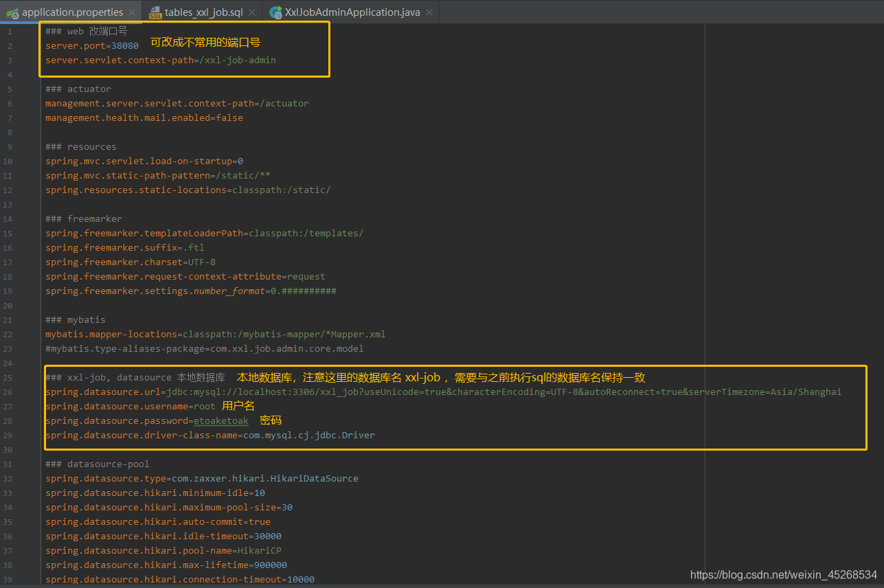Click the hikari.idle-timeout=30000 line
884x588 pixels.
pos(163,536)
